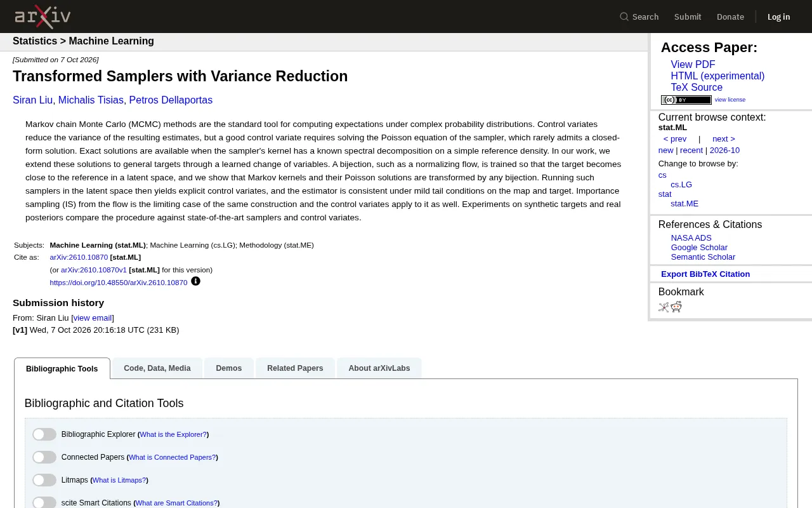Click the arXiv logo

tap(43, 17)
